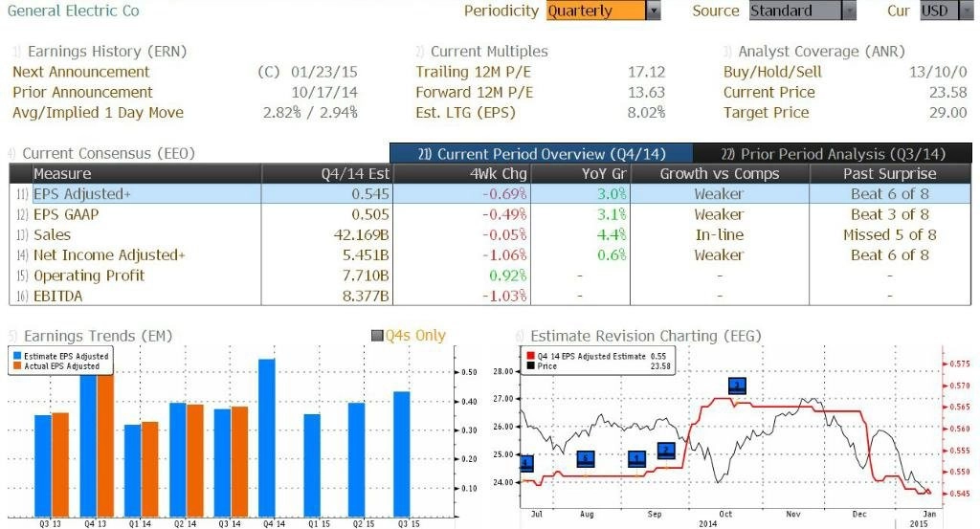Open the Periodicity dropdown arrow next to Quarterly

pos(654,11)
